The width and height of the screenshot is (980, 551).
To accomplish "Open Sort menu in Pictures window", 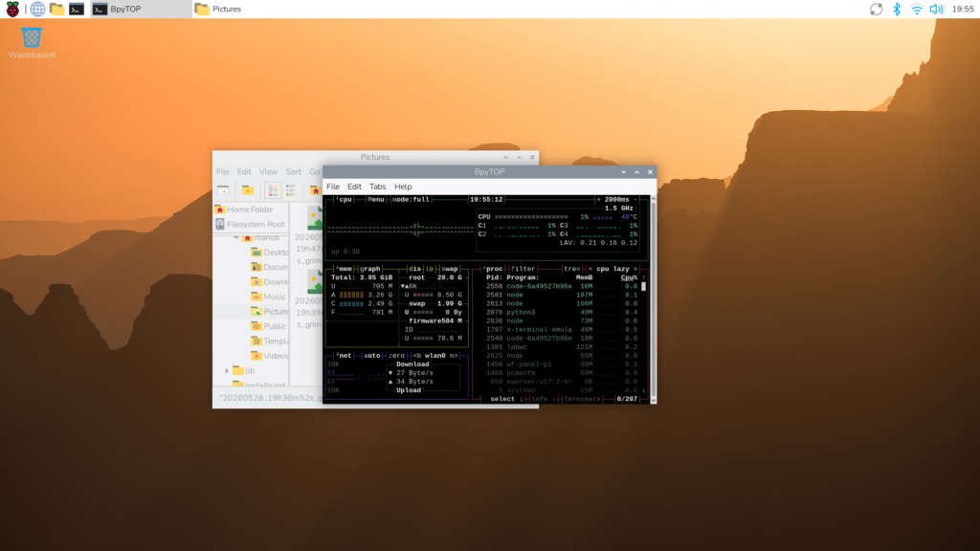I will click(x=293, y=172).
